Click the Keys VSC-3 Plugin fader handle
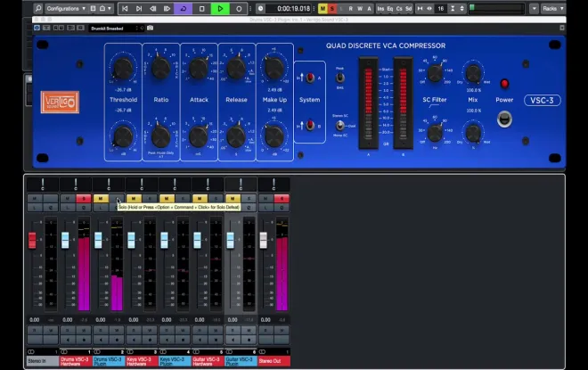Image resolution: width=588 pixels, height=370 pixels. (x=164, y=240)
